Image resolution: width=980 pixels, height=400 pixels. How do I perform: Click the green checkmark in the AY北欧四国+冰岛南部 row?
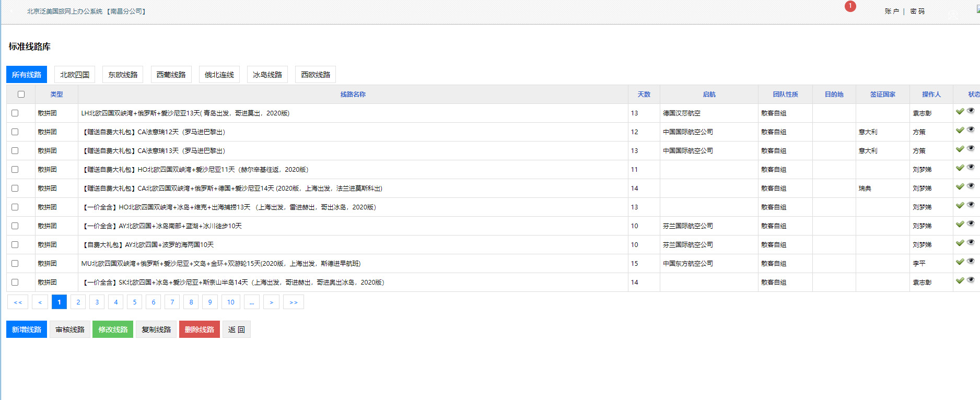(x=960, y=224)
